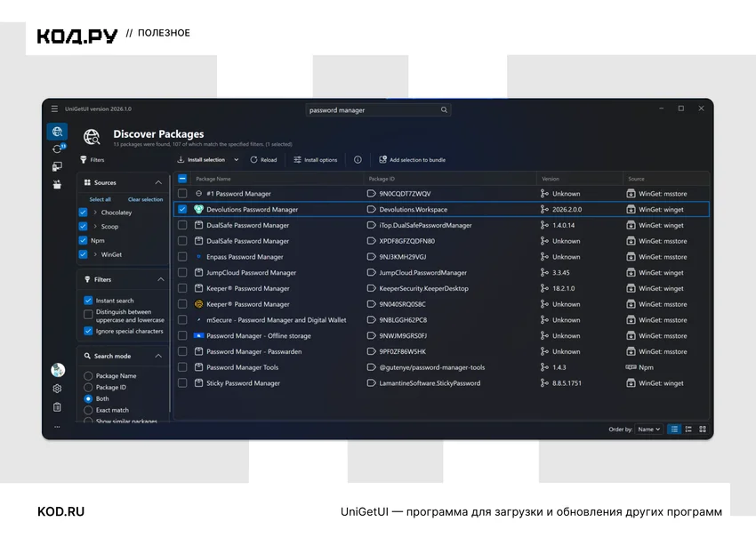756x538 pixels.
Task: Expand the Scoop source node
Action: (x=95, y=227)
